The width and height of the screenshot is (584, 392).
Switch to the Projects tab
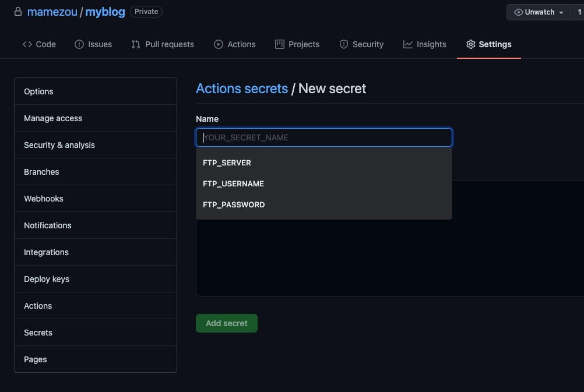(297, 44)
